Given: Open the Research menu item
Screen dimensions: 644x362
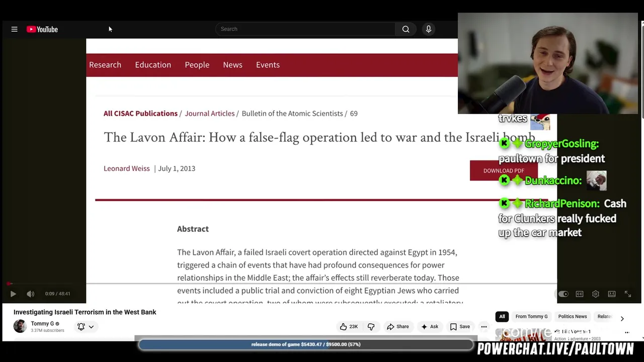Looking at the screenshot, I should tap(105, 65).
